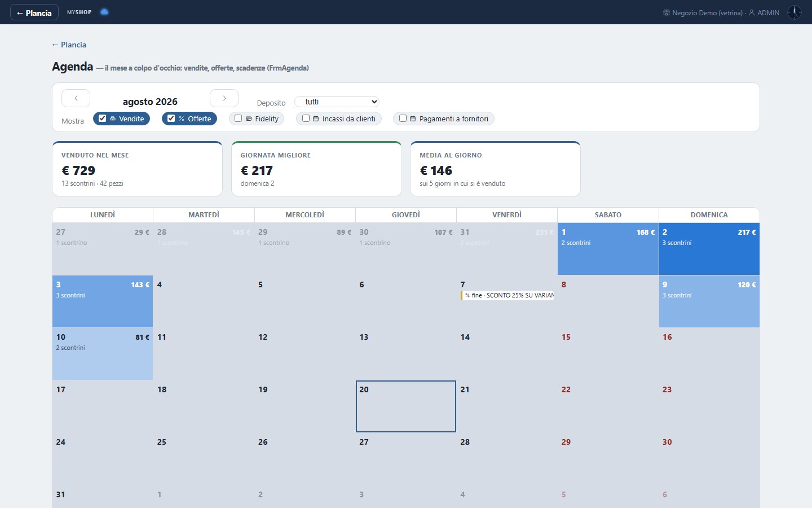Screen dimensions: 812x508
Task: Enable the Incassi da clienti checkbox
Action: pos(306,119)
